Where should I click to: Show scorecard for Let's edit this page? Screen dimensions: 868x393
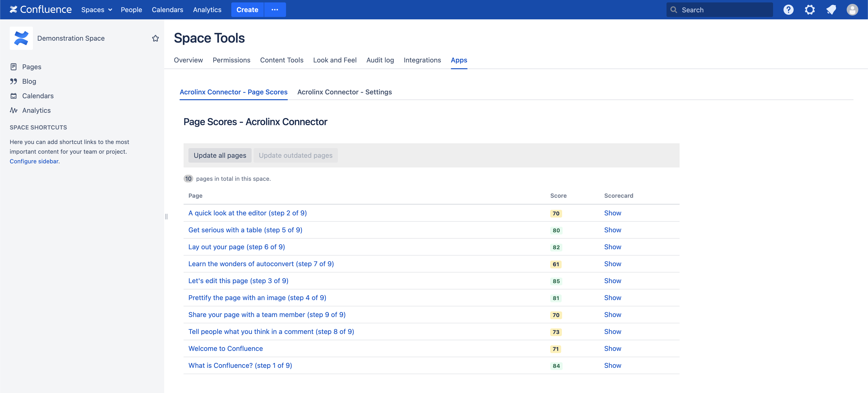(612, 280)
